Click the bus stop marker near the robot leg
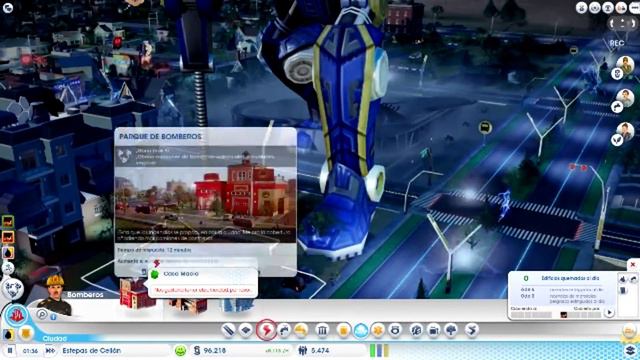This screenshot has width=640, height=360. point(485,128)
